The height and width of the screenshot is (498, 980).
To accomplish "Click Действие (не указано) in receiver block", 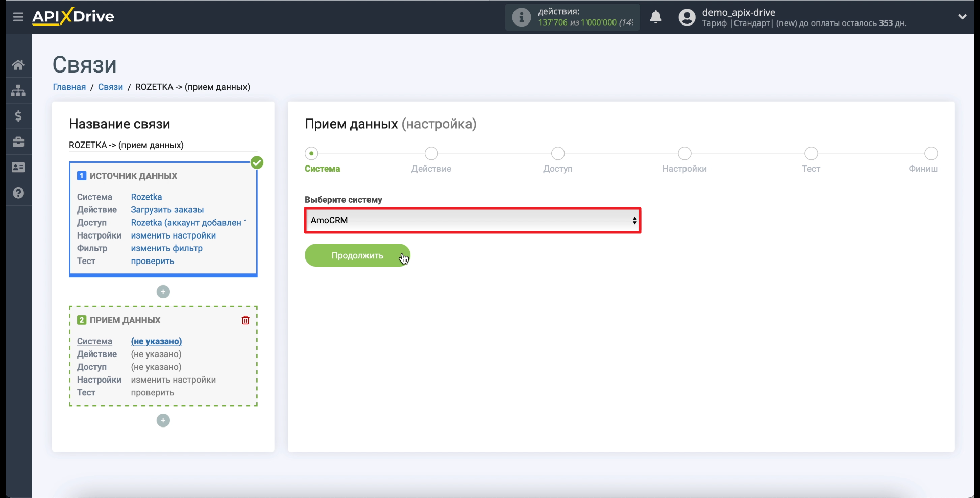I will click(156, 354).
